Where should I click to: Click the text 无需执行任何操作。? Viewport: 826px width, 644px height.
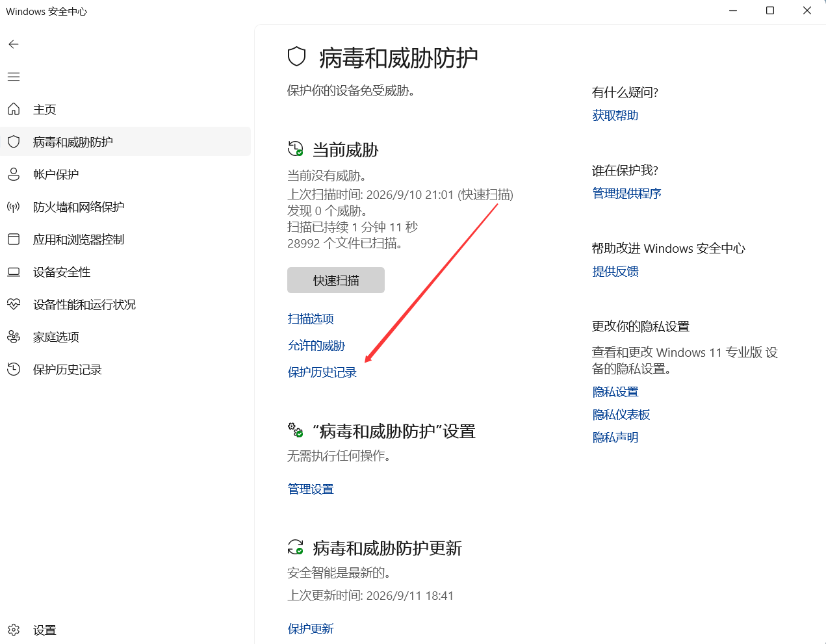point(339,456)
